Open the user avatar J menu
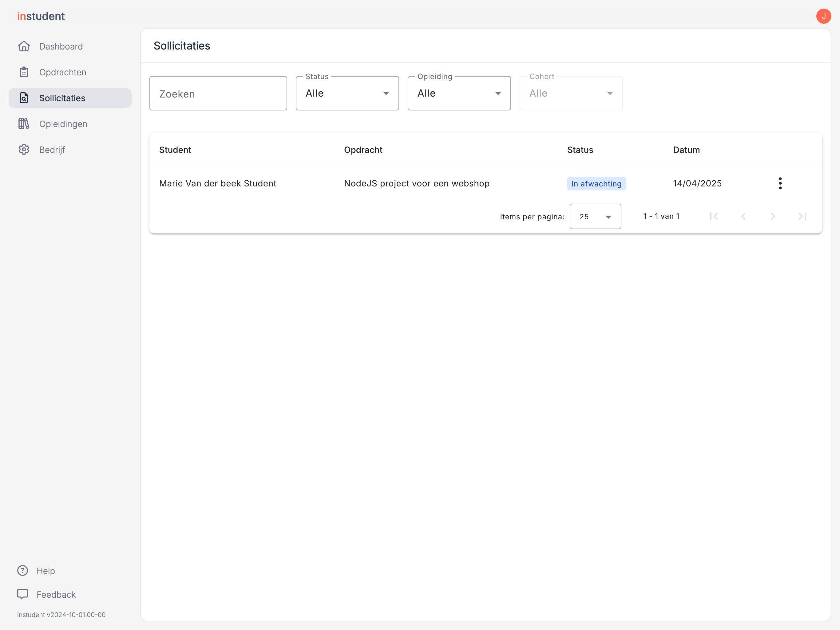Image resolution: width=840 pixels, height=630 pixels. tap(823, 16)
